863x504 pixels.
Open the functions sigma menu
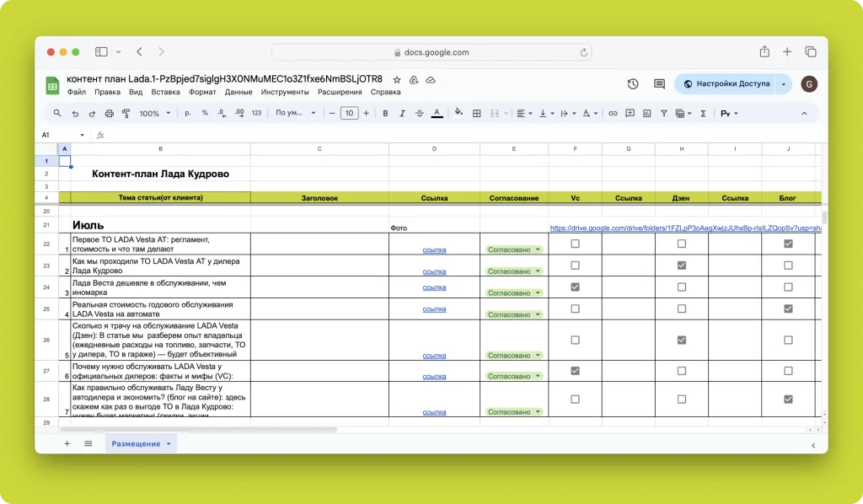[x=703, y=113]
